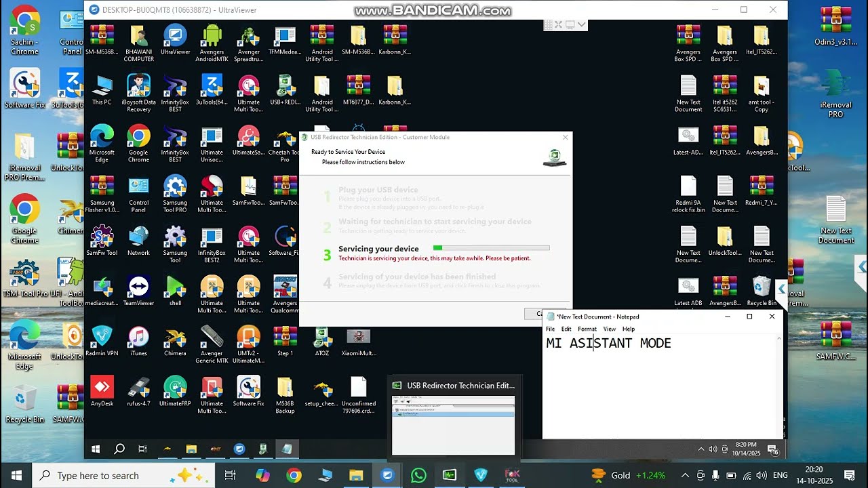Select the shell shortcut icon
Image resolution: width=868 pixels, height=488 pixels.
tap(175, 291)
